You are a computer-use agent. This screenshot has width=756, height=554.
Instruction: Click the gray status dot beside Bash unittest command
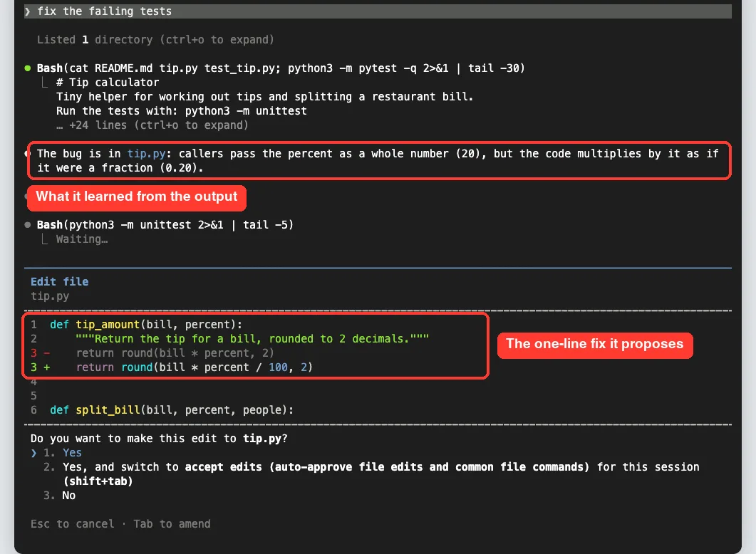pyautogui.click(x=28, y=225)
